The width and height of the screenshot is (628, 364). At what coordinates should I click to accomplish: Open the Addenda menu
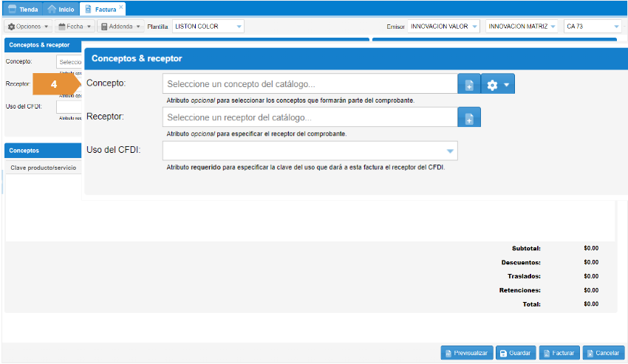coord(120,27)
